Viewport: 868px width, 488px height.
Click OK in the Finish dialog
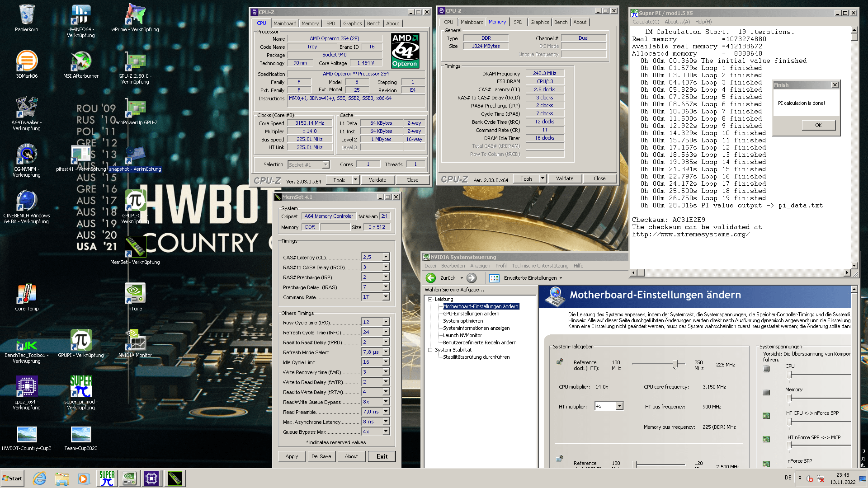(818, 125)
